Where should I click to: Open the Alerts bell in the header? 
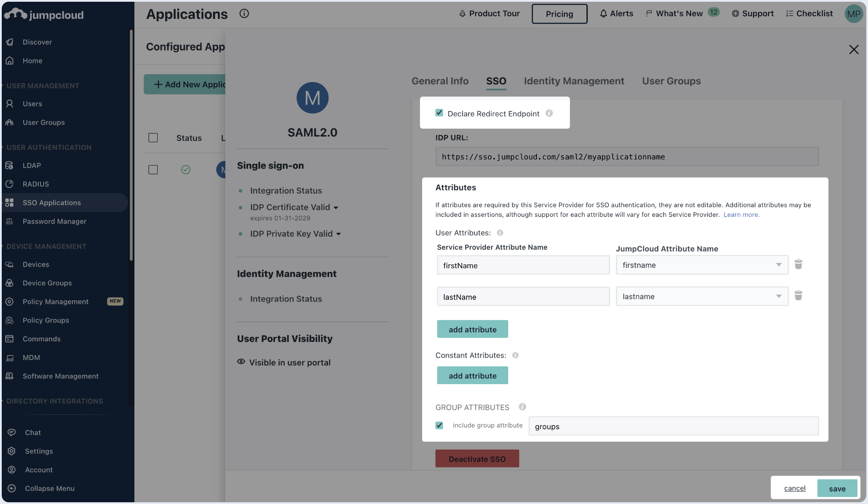pos(616,14)
